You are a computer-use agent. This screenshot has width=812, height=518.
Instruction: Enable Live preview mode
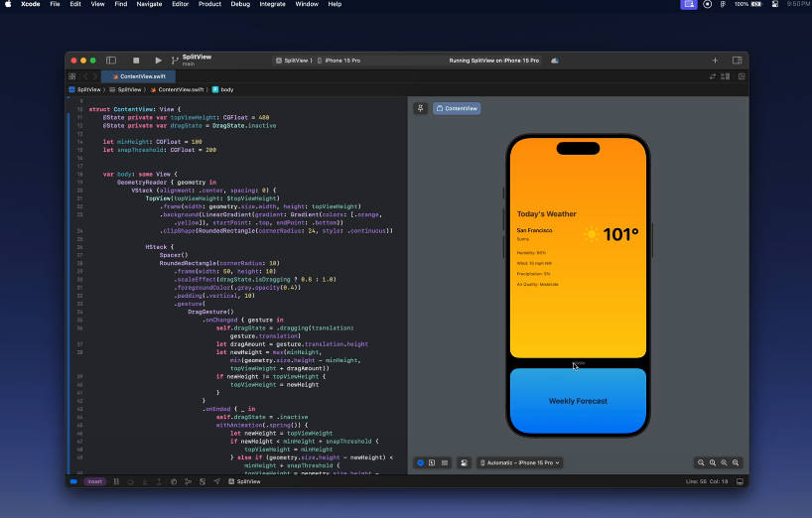pyautogui.click(x=421, y=463)
